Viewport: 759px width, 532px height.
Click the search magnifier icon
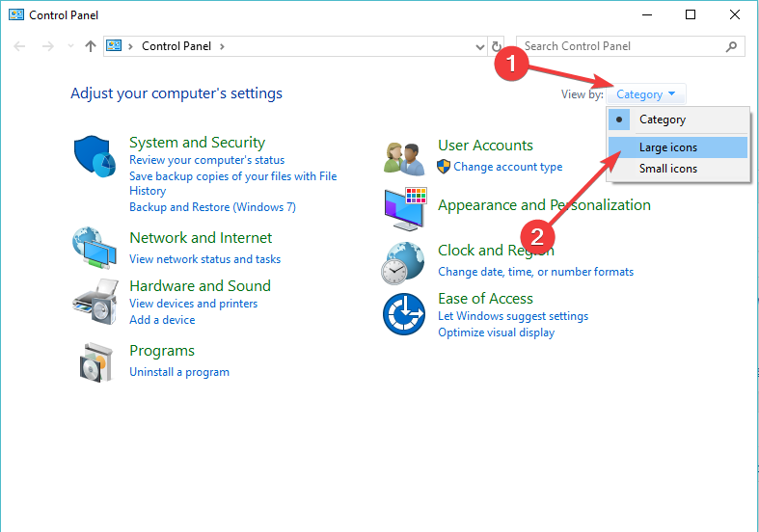point(731,46)
